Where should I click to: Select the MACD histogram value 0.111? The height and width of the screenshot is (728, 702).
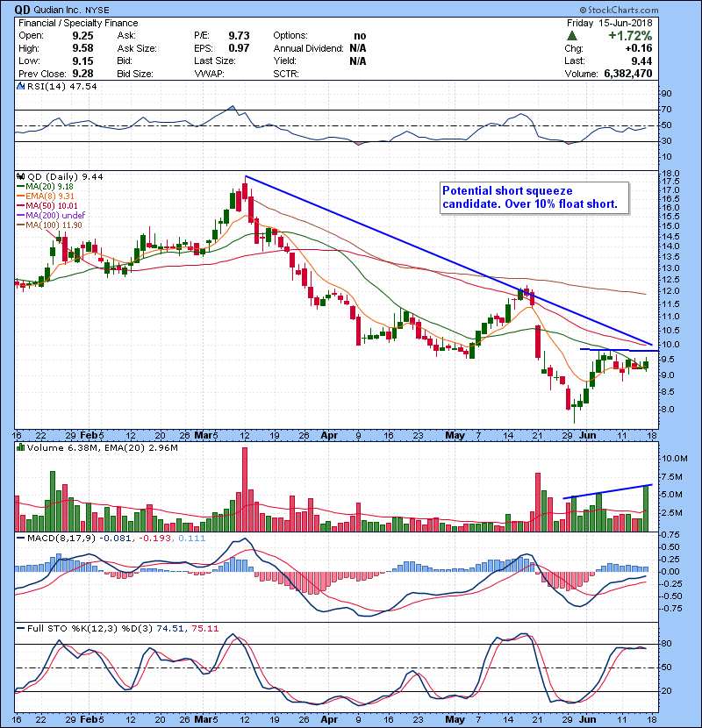pos(192,539)
